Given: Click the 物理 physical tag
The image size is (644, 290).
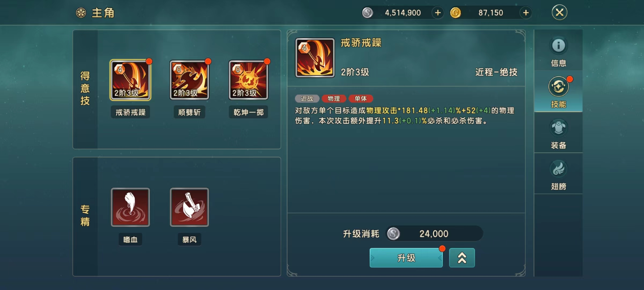Looking at the screenshot, I should [334, 99].
